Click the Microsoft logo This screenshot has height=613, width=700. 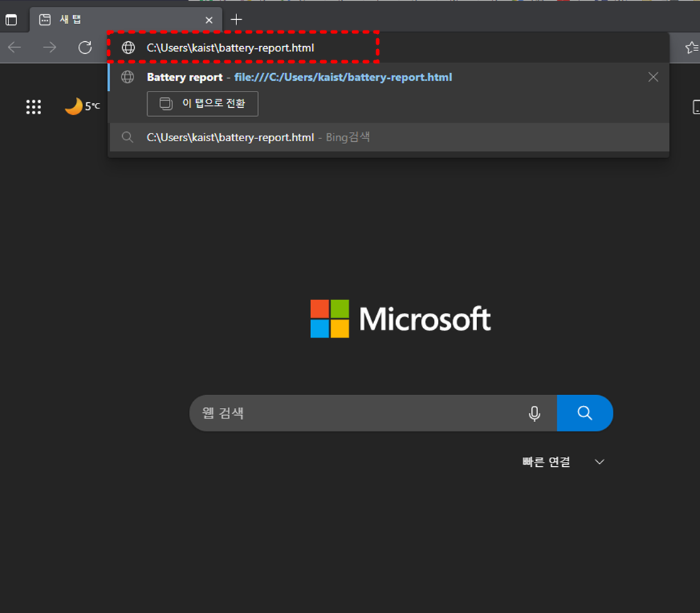click(x=400, y=319)
